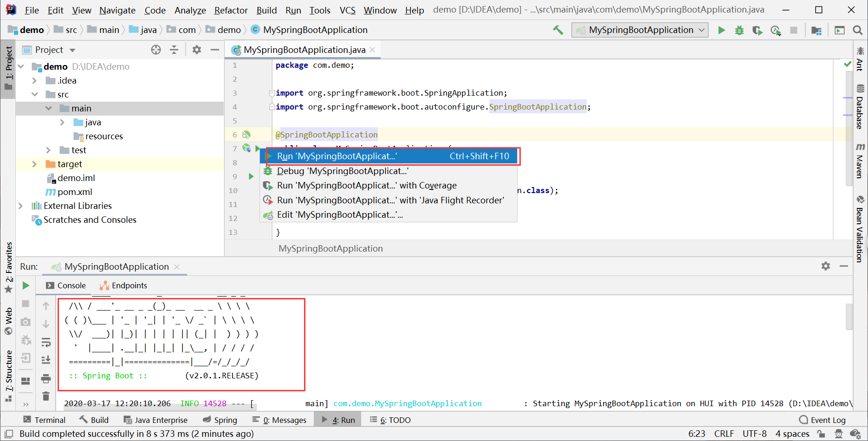Image resolution: width=868 pixels, height=441 pixels.
Task: Open Maven tool window
Action: click(x=860, y=161)
